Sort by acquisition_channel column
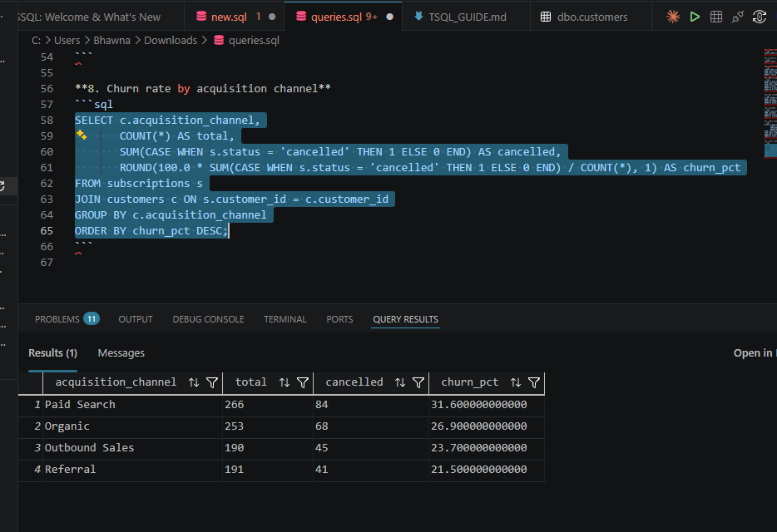Viewport: 777px width, 532px height. tap(194, 382)
